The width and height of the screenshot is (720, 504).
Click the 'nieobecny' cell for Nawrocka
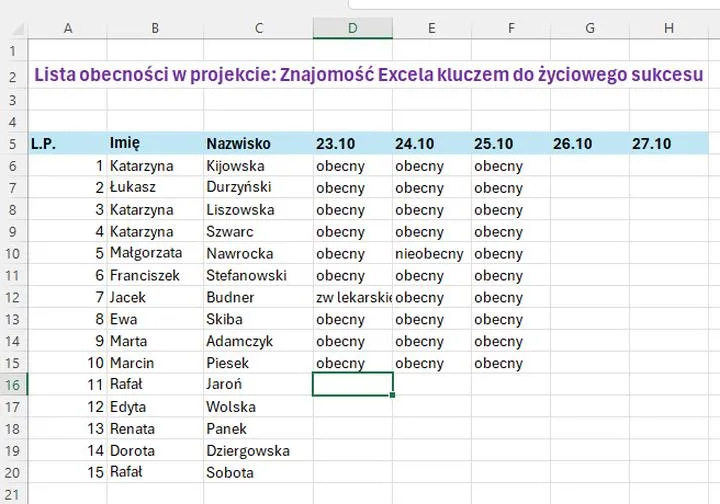pos(432,253)
